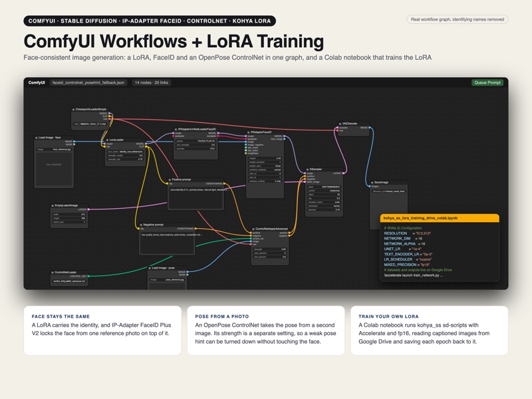Viewport: 532px width, 399px height.
Task: Open the sampler_name dropdown in KSampler
Action: 324,202
